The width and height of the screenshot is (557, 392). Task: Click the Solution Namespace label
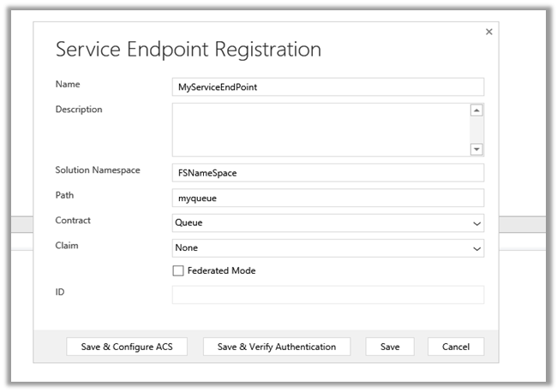click(98, 170)
